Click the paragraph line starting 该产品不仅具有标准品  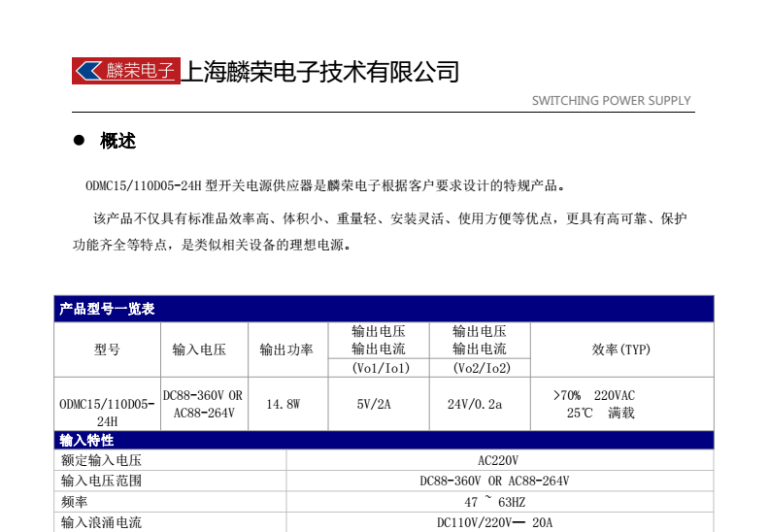click(390, 218)
